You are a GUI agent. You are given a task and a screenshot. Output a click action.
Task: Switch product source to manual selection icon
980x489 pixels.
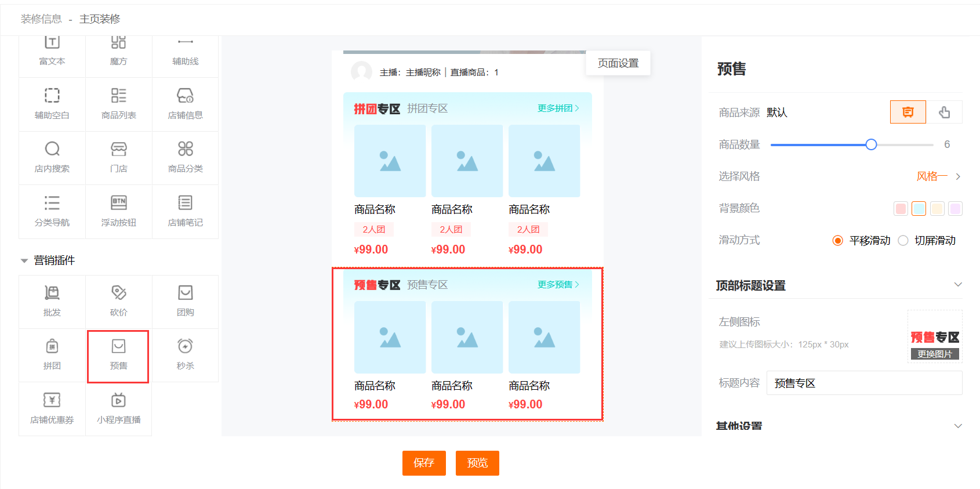944,112
